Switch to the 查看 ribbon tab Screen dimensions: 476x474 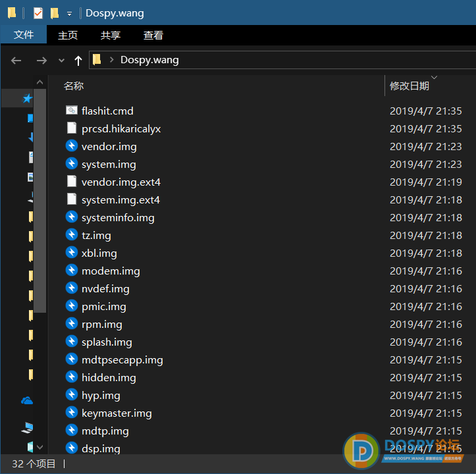click(x=153, y=35)
